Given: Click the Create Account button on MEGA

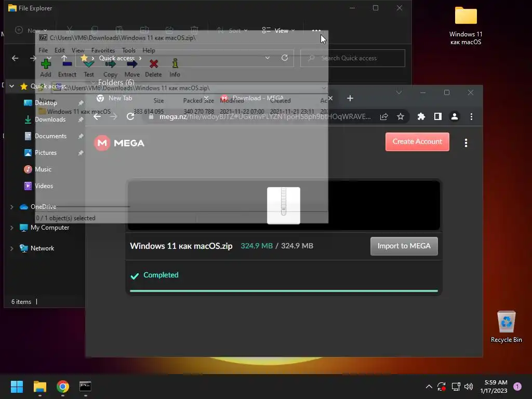Looking at the screenshot, I should point(417,141).
